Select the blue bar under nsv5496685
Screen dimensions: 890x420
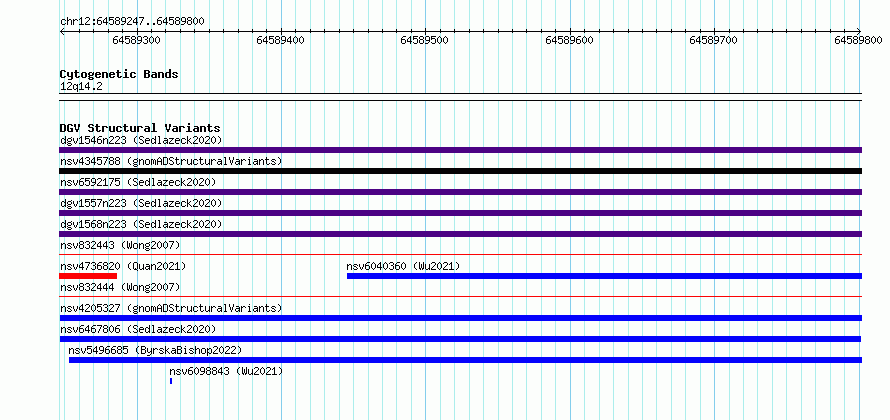coord(465,360)
